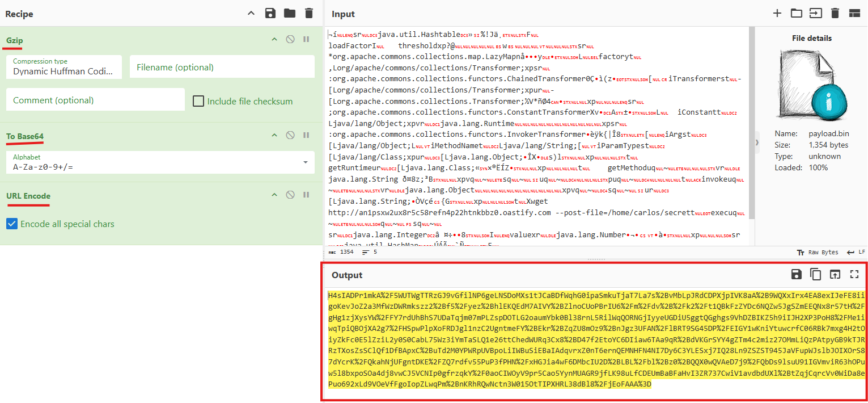Click the 1,354 bytes size value
This screenshot has height=403, width=868.
click(x=829, y=145)
